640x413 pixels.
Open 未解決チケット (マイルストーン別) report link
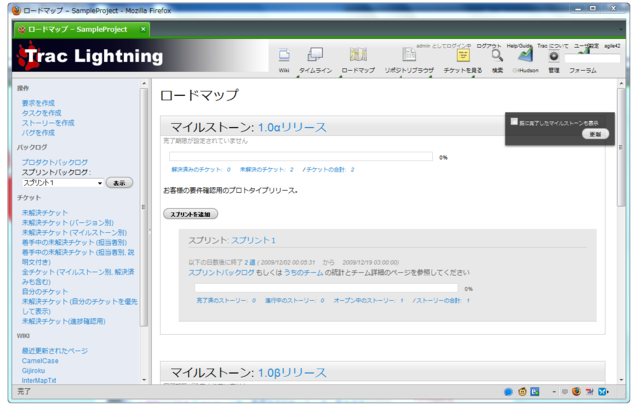pyautogui.click(x=74, y=233)
